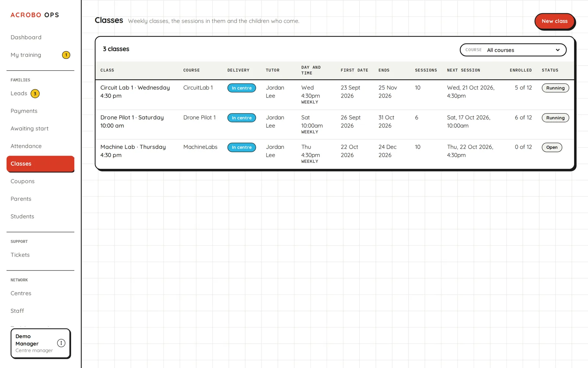Image resolution: width=588 pixels, height=368 pixels.
Task: Open Circuit Lab 1 · Wednesday class row
Action: (334, 95)
